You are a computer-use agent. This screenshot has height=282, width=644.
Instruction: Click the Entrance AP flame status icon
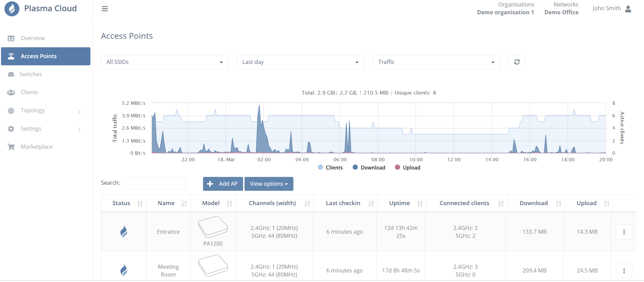click(124, 232)
